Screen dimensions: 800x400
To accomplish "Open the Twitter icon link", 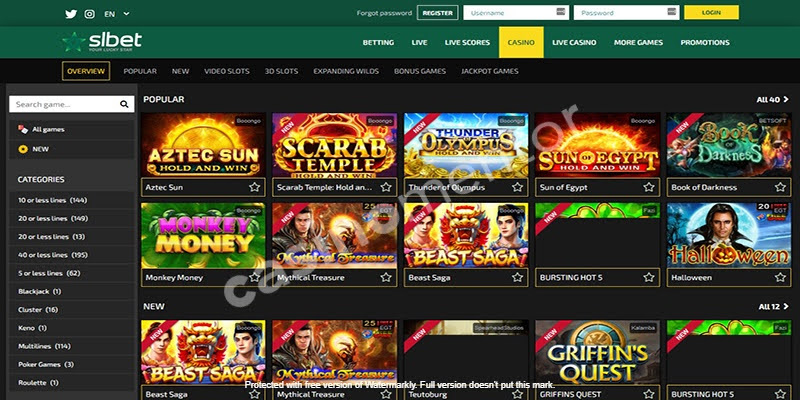I will (x=71, y=14).
